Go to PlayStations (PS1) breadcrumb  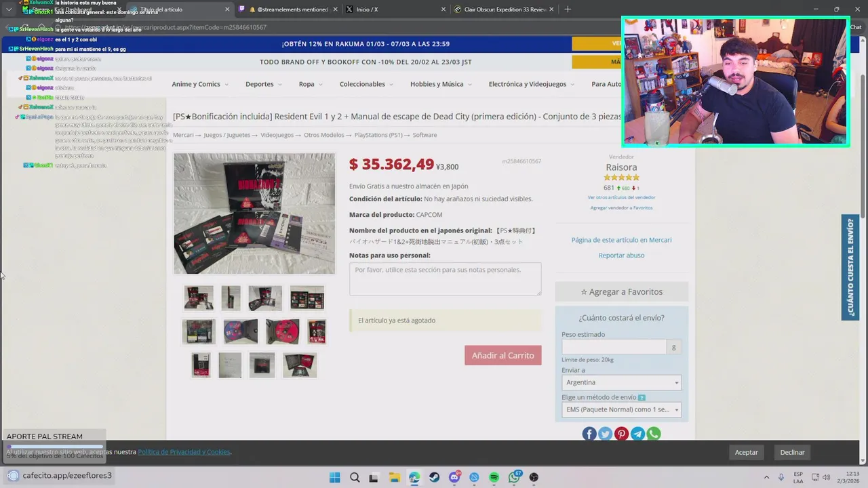(x=378, y=135)
